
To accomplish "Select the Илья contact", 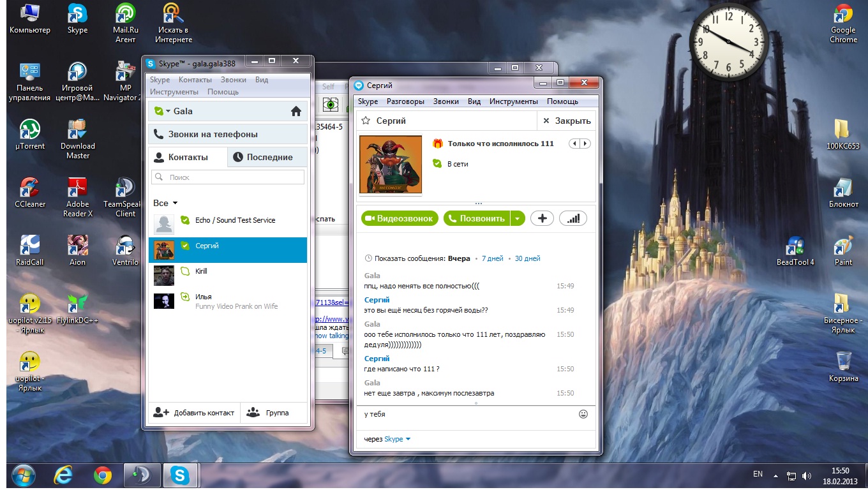I will coord(228,301).
